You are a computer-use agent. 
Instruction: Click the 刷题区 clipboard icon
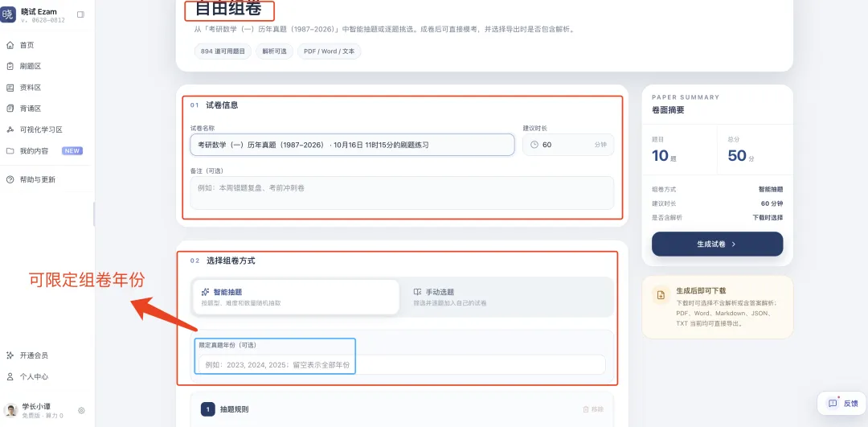point(10,67)
